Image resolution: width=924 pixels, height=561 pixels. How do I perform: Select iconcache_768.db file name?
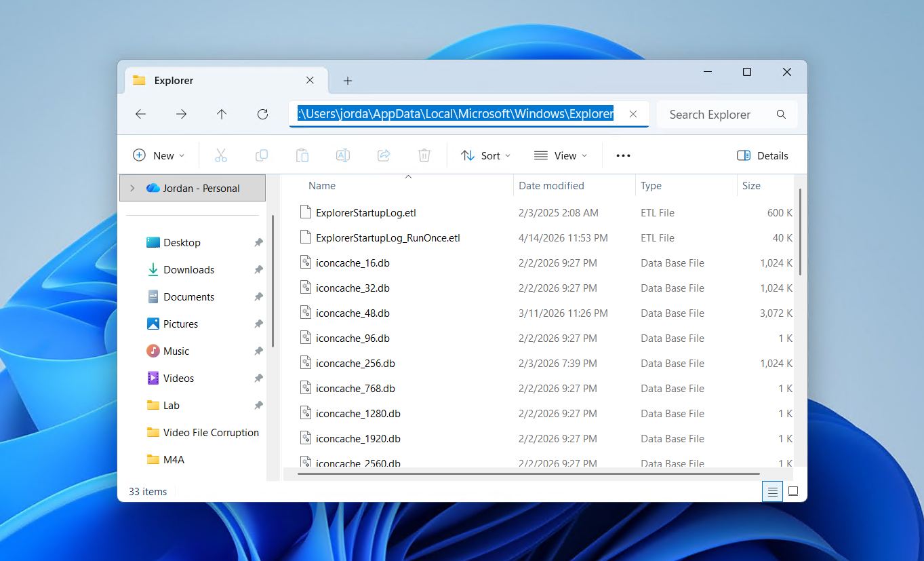(355, 388)
